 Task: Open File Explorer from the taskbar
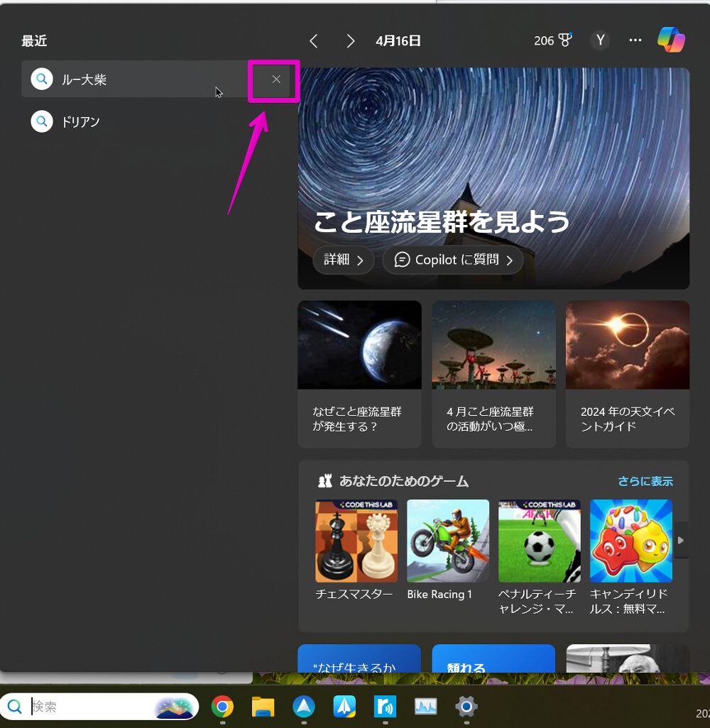263,707
